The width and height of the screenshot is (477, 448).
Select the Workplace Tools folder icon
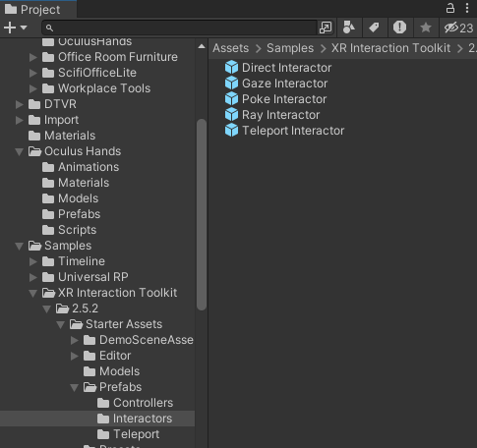(48, 88)
